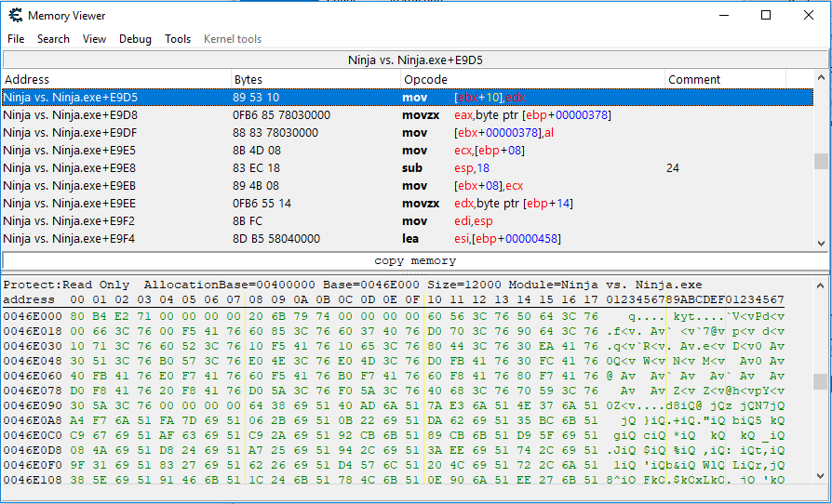Open the Debug menu
Viewport: 832px width, 504px height.
[135, 39]
